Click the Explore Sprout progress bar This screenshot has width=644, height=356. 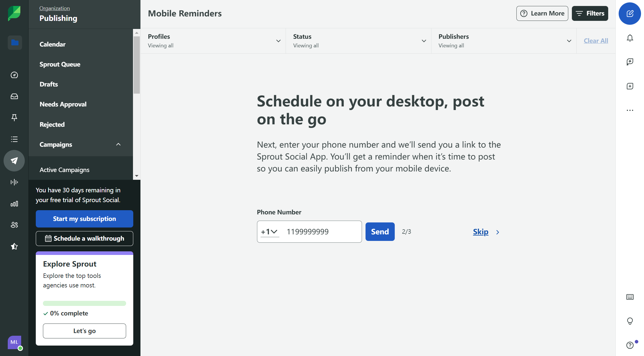(84, 303)
